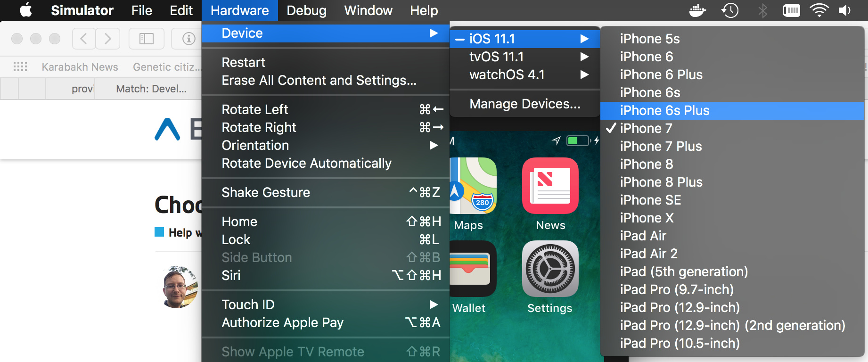Select iPhone X device
This screenshot has height=362, width=868.
[x=732, y=218]
